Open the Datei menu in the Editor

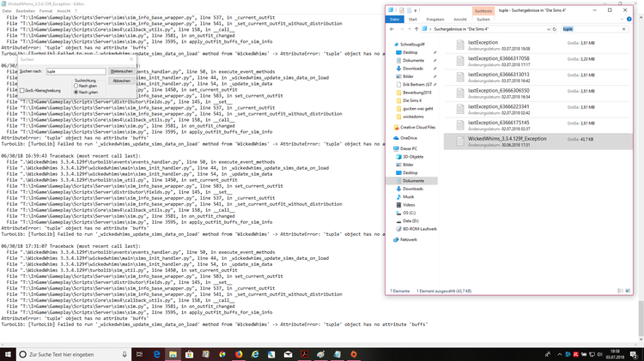[7, 11]
